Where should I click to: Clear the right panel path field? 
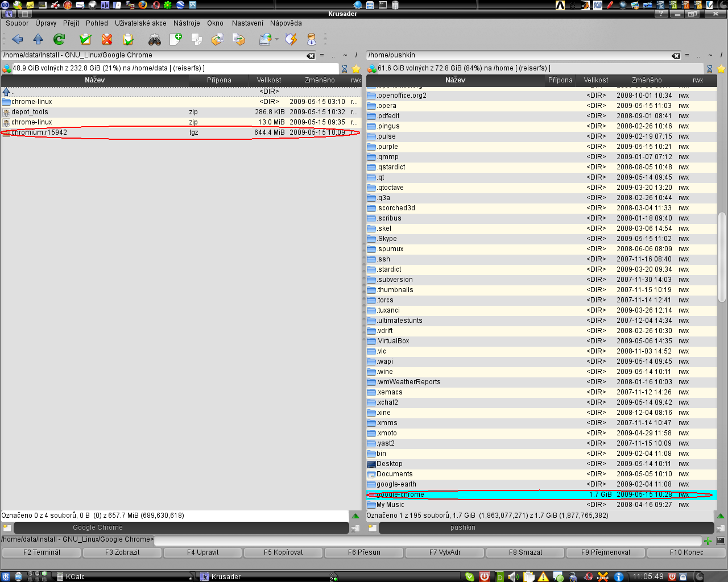pos(676,56)
